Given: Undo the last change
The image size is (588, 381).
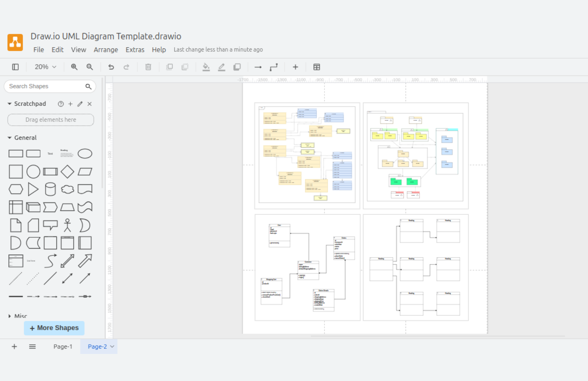Looking at the screenshot, I should click(x=111, y=67).
